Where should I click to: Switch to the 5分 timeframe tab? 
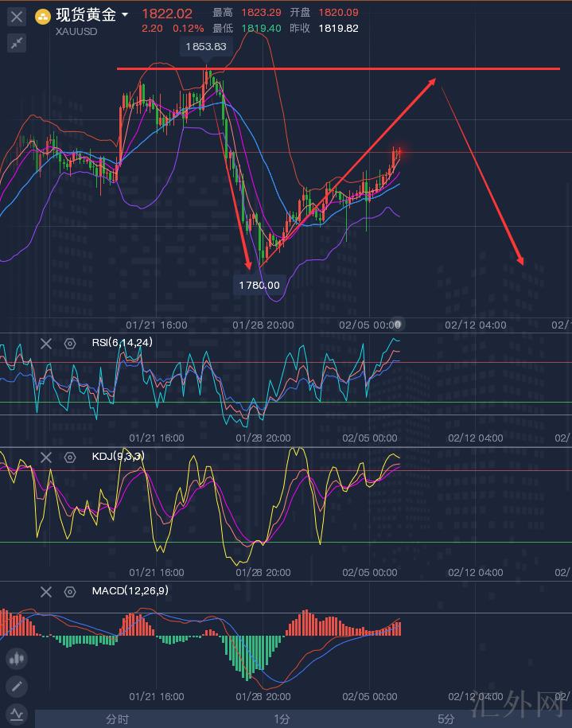tap(446, 718)
